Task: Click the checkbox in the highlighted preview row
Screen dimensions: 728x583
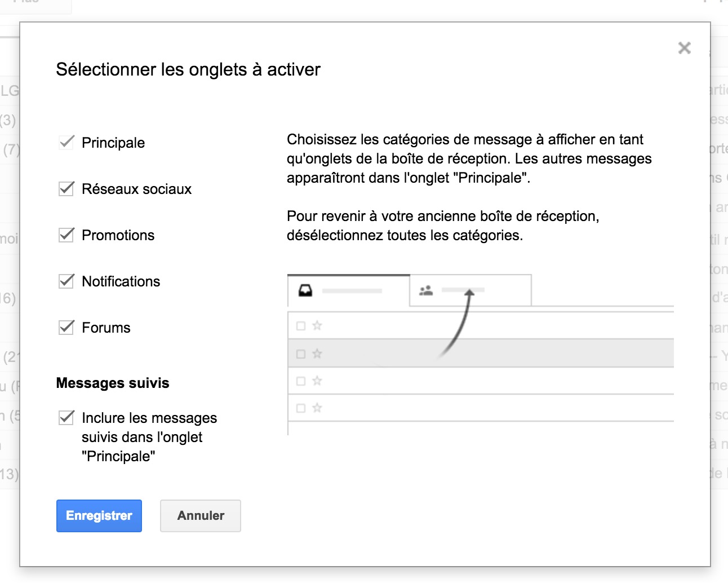Action: click(301, 354)
